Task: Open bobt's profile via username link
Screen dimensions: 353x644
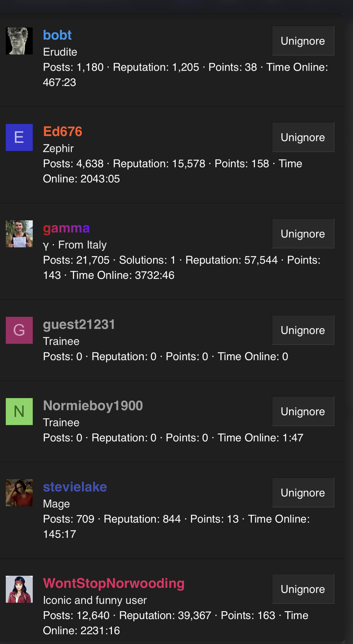Action: tap(57, 35)
